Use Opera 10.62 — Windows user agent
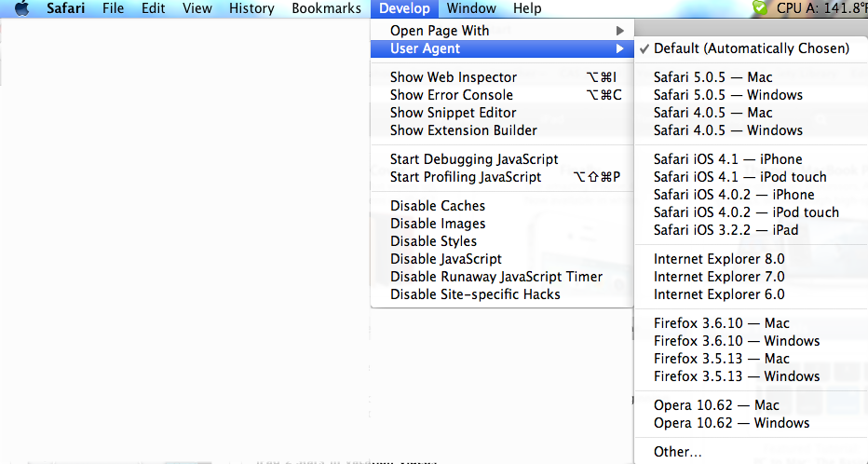The image size is (868, 464). tap(752, 422)
